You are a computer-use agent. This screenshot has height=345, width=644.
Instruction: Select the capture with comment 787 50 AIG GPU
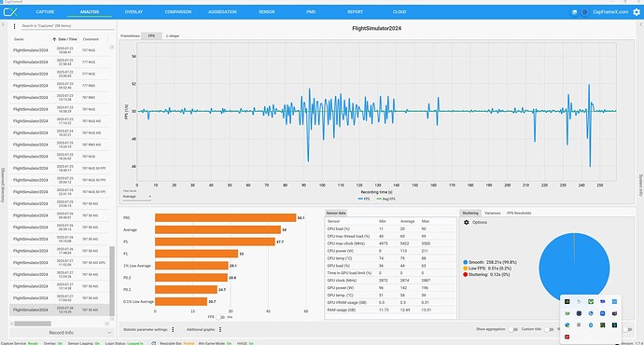[60, 263]
